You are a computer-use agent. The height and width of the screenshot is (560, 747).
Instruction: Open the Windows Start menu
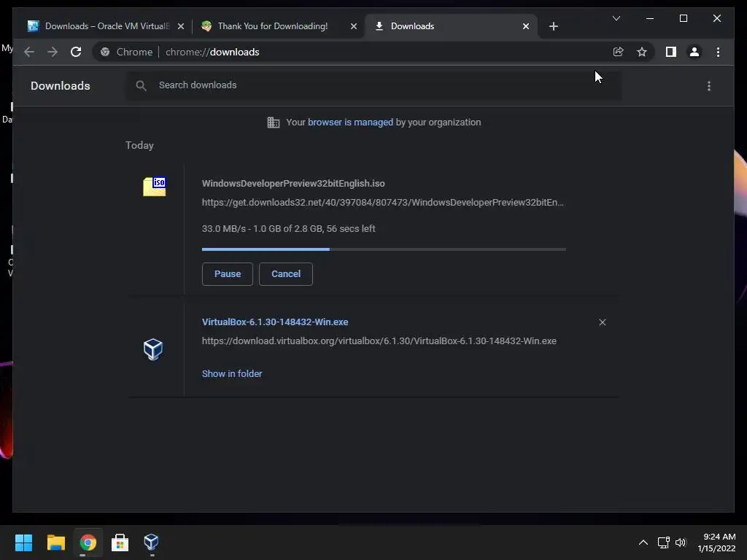tap(23, 542)
